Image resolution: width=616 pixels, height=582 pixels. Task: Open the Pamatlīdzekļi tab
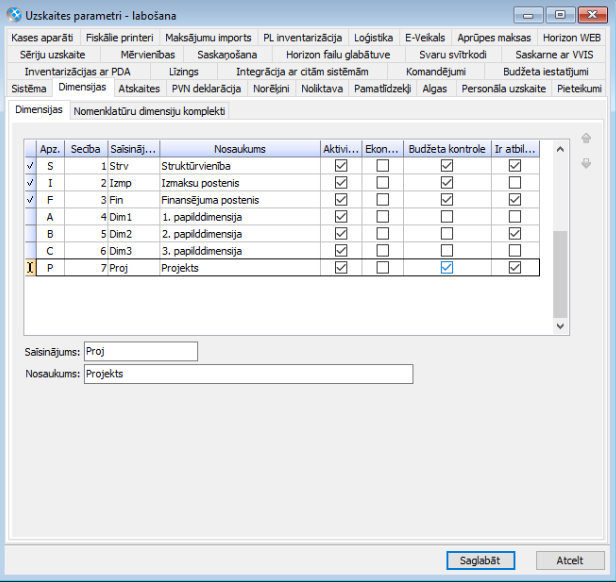382,88
